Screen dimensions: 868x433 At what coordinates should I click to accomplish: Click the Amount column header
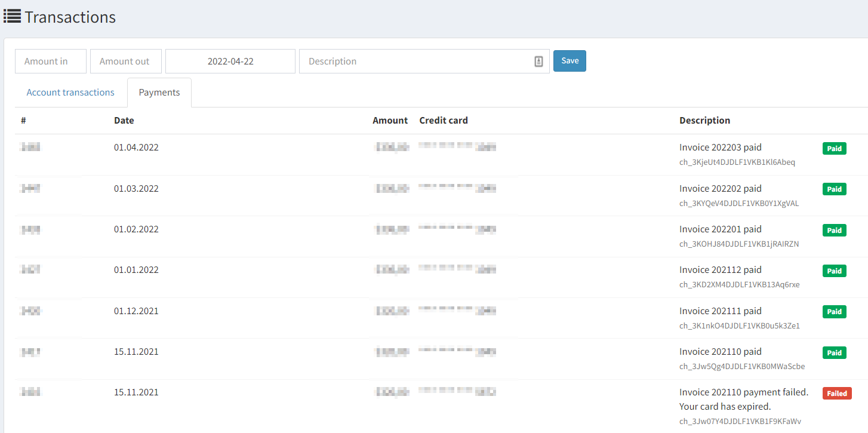point(390,121)
